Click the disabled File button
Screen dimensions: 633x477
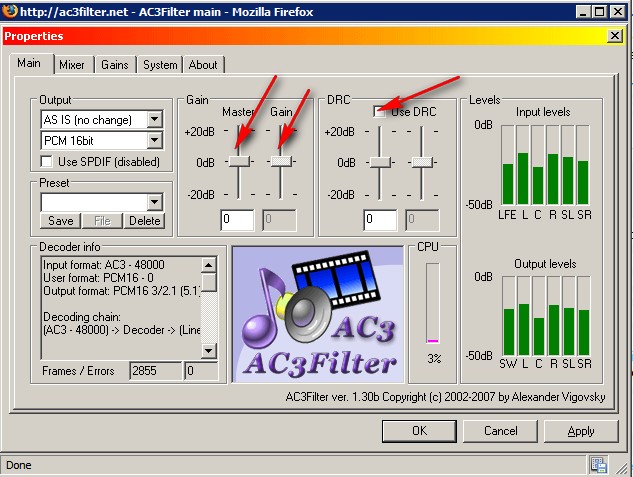[x=102, y=221]
